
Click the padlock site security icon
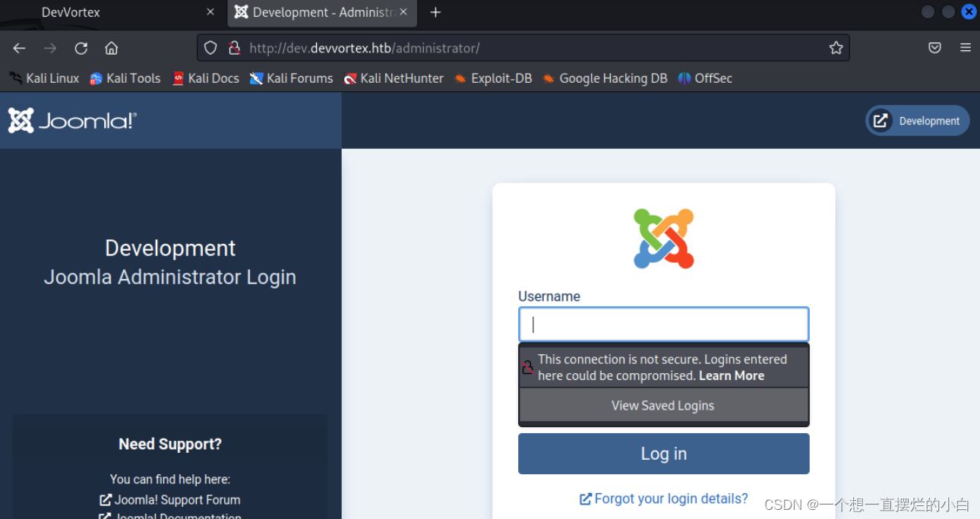click(234, 47)
